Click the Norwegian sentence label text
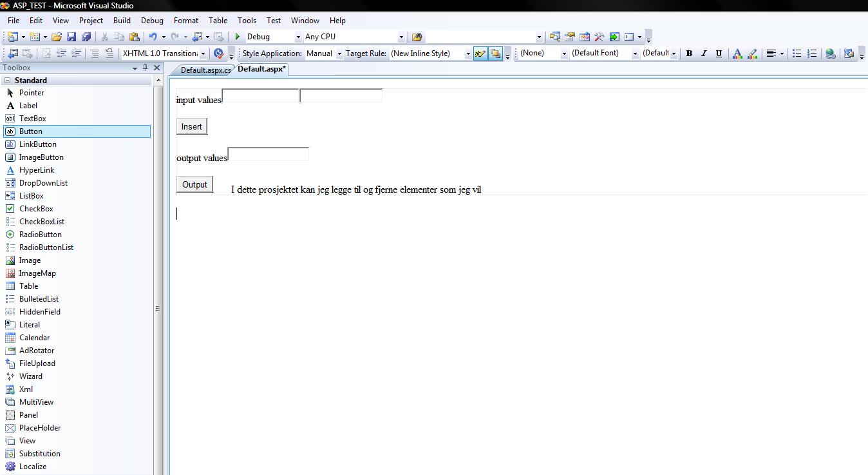 tap(356, 189)
